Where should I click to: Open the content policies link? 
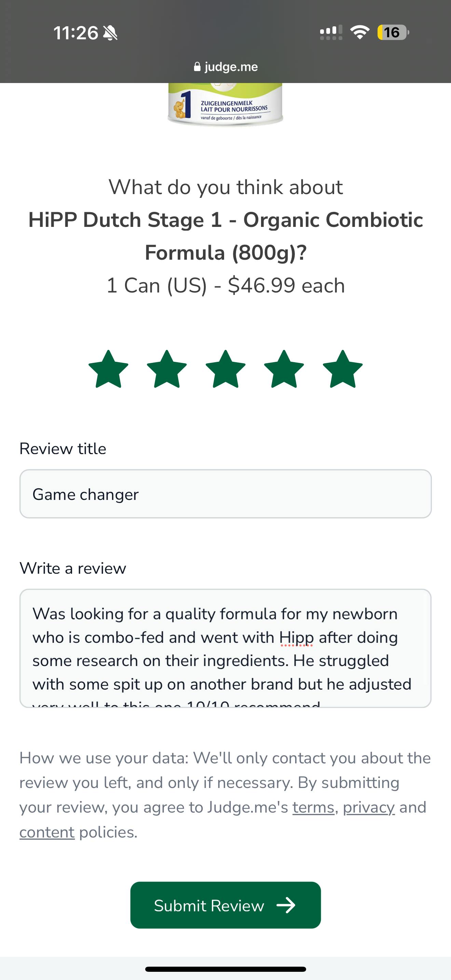(47, 832)
